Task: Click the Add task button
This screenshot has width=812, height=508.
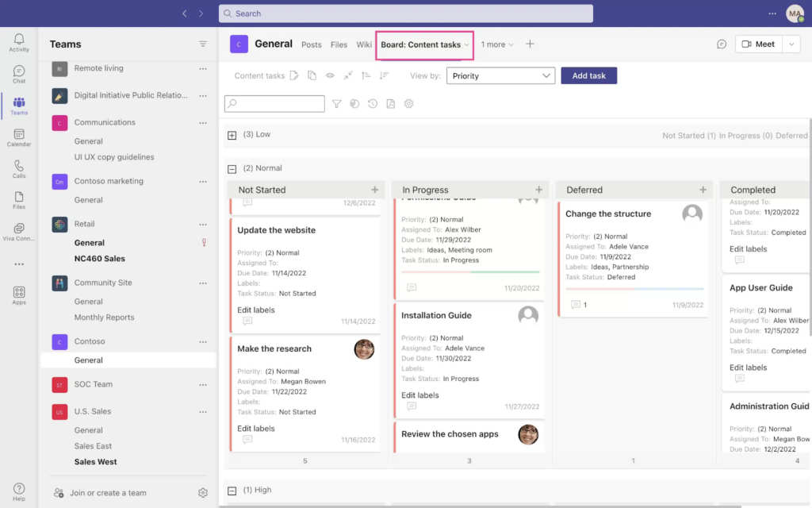Action: coord(588,75)
